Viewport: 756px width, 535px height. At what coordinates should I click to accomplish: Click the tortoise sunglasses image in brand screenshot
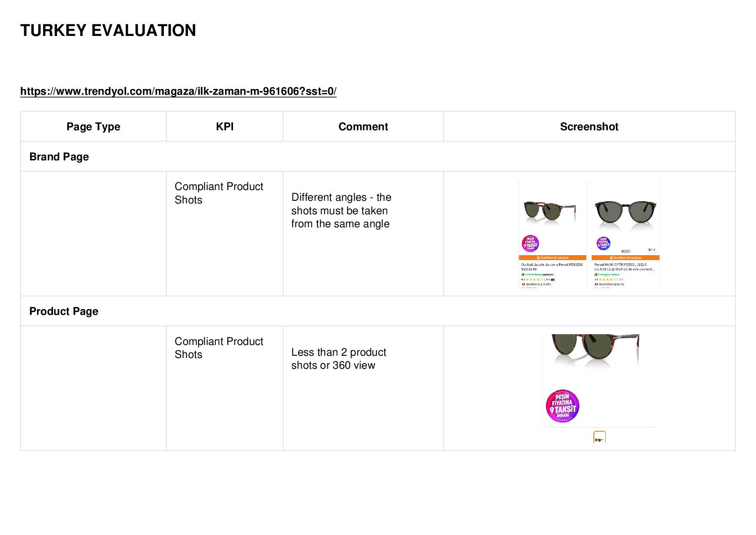click(x=549, y=211)
